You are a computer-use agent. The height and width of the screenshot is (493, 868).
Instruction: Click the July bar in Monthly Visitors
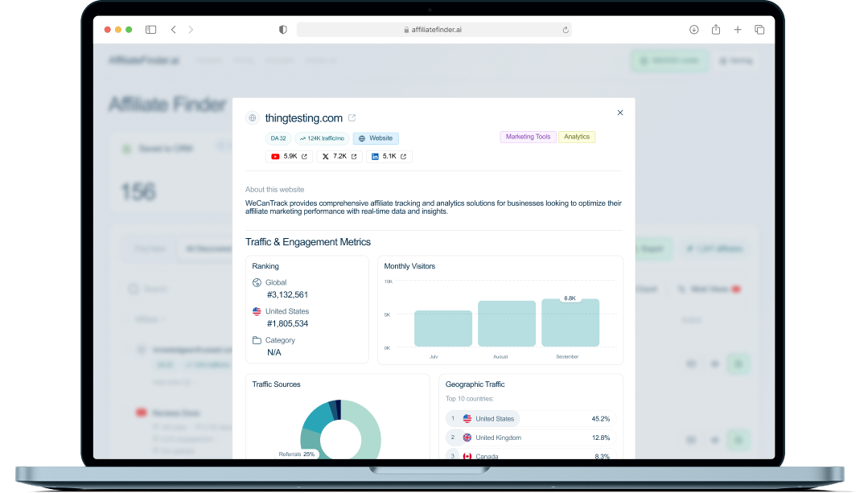tap(443, 329)
